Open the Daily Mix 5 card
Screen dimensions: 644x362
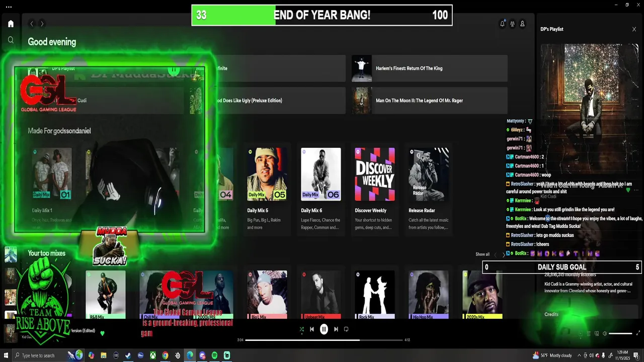(x=267, y=190)
